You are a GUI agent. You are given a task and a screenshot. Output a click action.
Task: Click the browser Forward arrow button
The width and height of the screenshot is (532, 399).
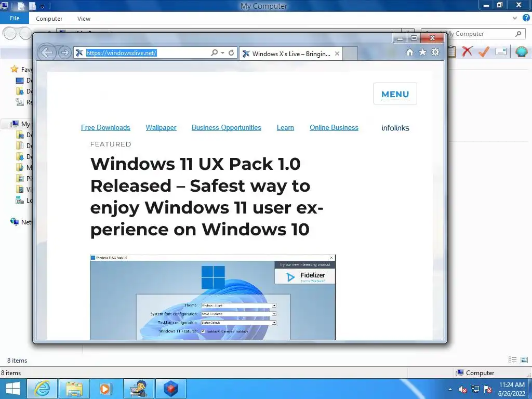(64, 52)
